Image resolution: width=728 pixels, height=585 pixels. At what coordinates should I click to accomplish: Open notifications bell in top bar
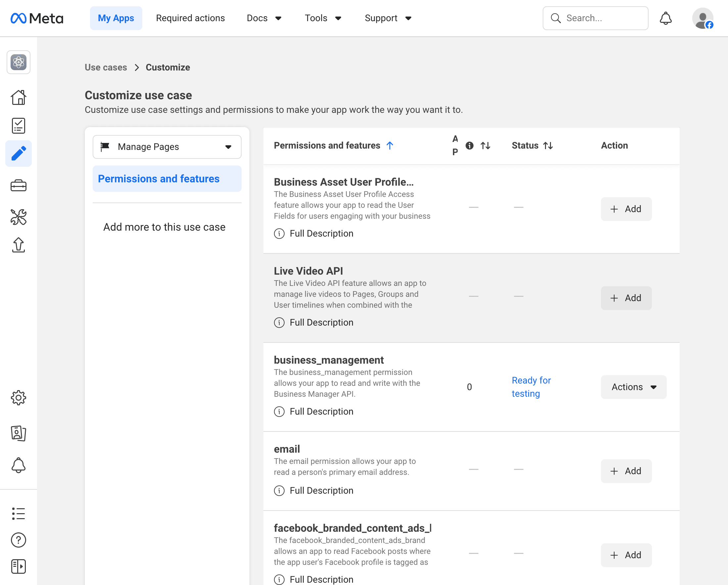tap(665, 18)
